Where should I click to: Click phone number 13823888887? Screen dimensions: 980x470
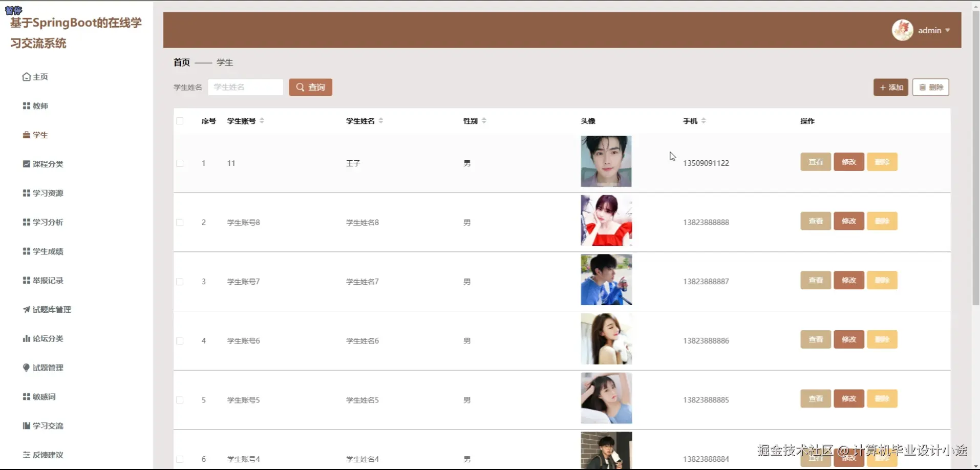706,282
